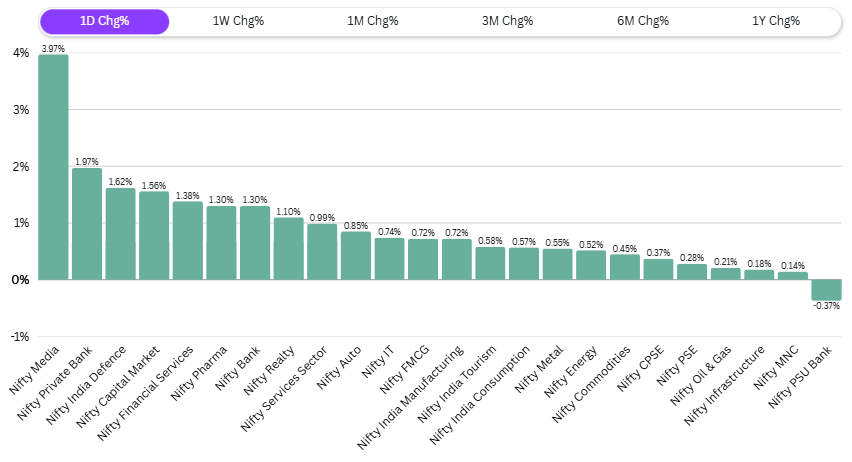Click the Nifty Capital Market bar

point(154,236)
